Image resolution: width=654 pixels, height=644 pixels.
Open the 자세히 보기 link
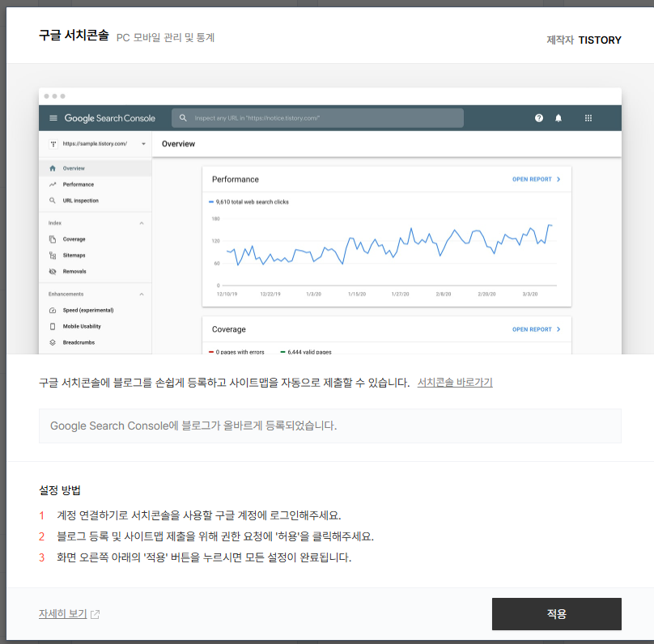(x=62, y=613)
